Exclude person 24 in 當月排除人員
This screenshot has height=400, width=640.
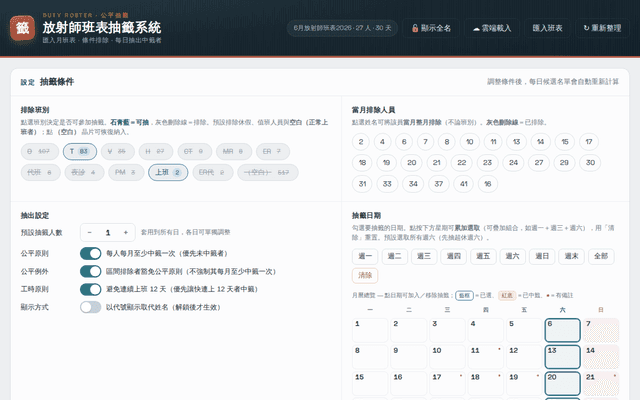tap(513, 162)
